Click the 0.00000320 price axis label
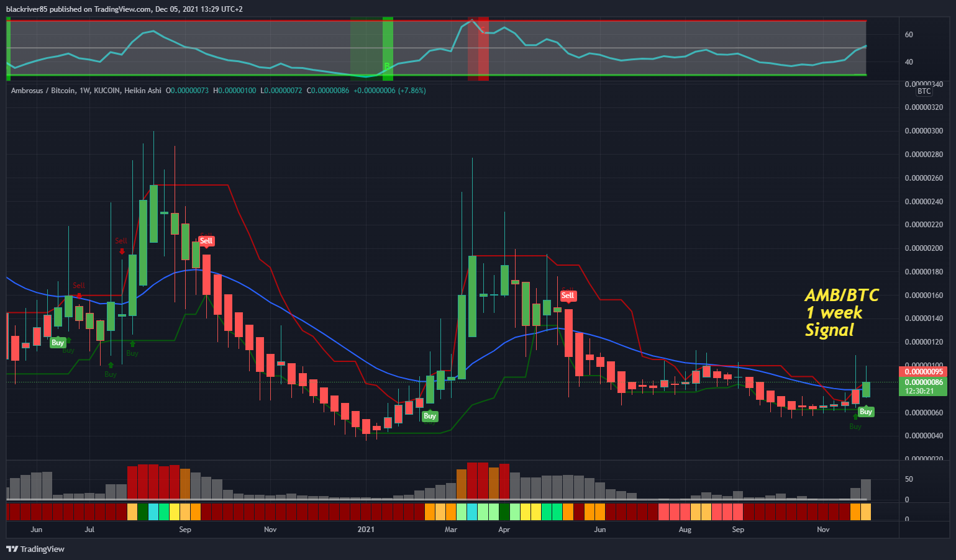 924,107
